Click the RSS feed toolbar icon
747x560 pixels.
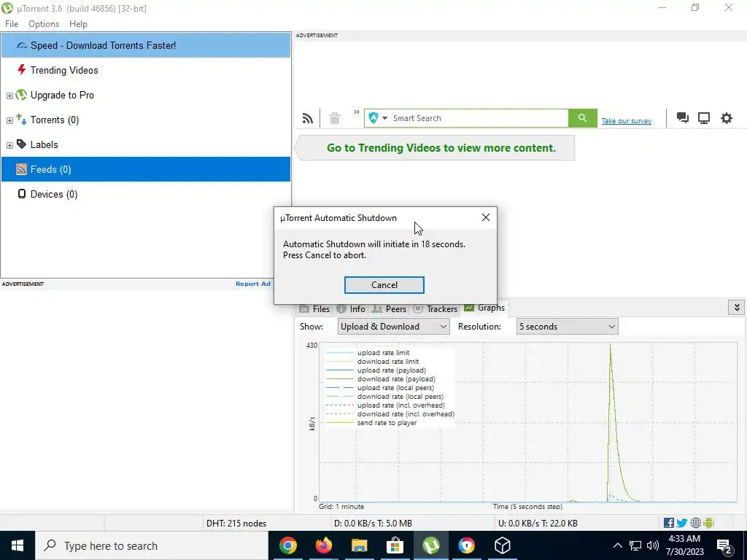(308, 118)
